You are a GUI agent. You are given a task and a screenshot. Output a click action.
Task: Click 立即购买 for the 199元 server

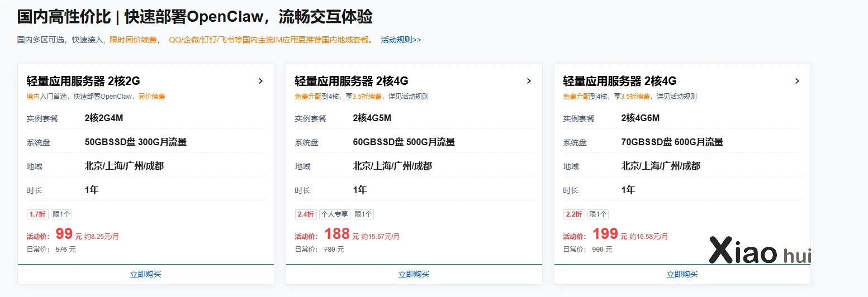coord(682,274)
